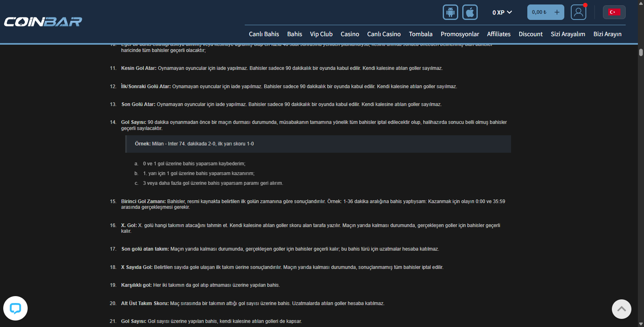Click list item 'a. 0 ve 1 gol üzerine'
The height and width of the screenshot is (327, 644).
pos(190,164)
